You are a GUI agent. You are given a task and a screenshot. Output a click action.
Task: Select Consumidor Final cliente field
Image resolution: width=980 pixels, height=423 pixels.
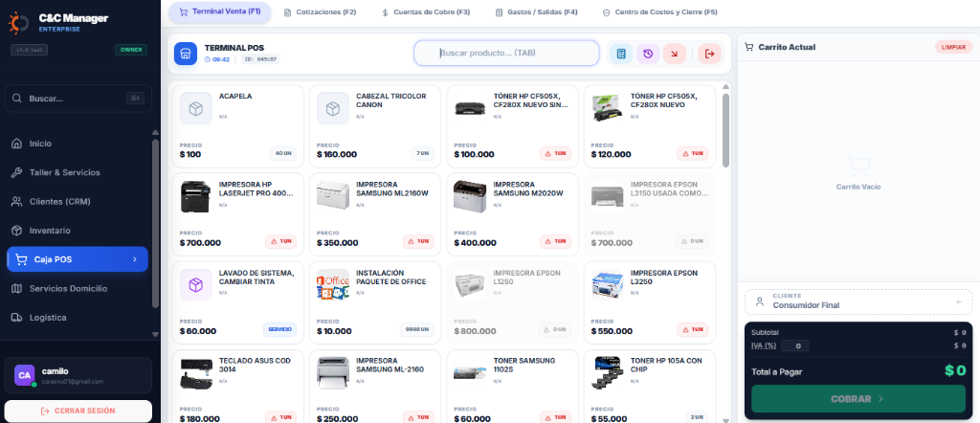point(858,301)
